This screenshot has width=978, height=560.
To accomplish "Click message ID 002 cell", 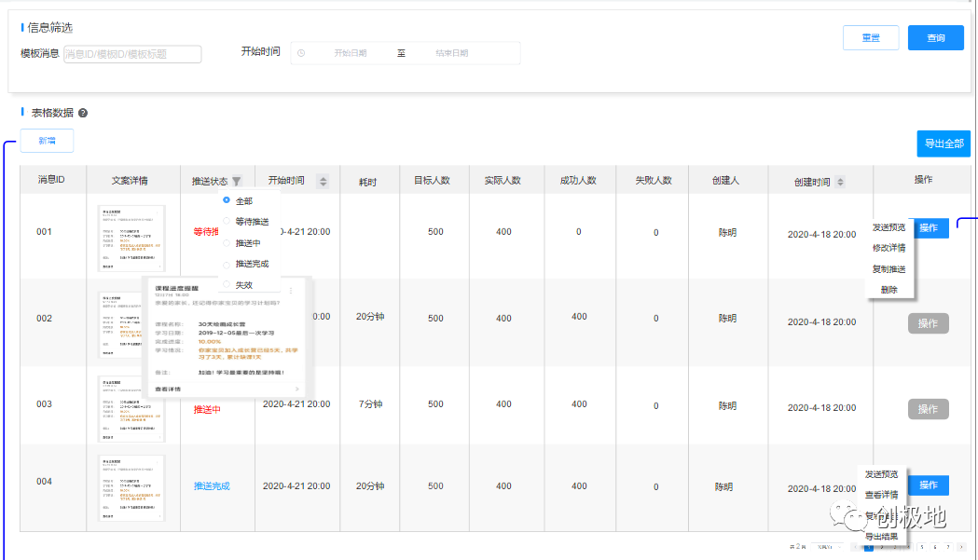I will 44,318.
